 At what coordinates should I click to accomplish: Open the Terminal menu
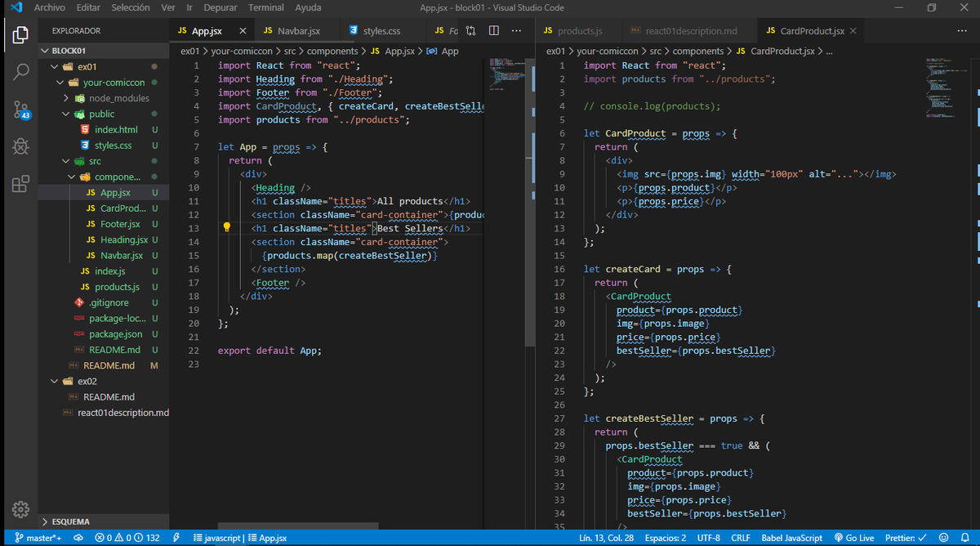coord(266,7)
